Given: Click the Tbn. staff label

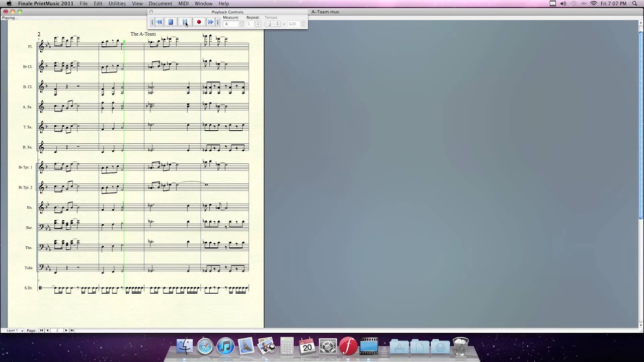Looking at the screenshot, I should [x=29, y=247].
